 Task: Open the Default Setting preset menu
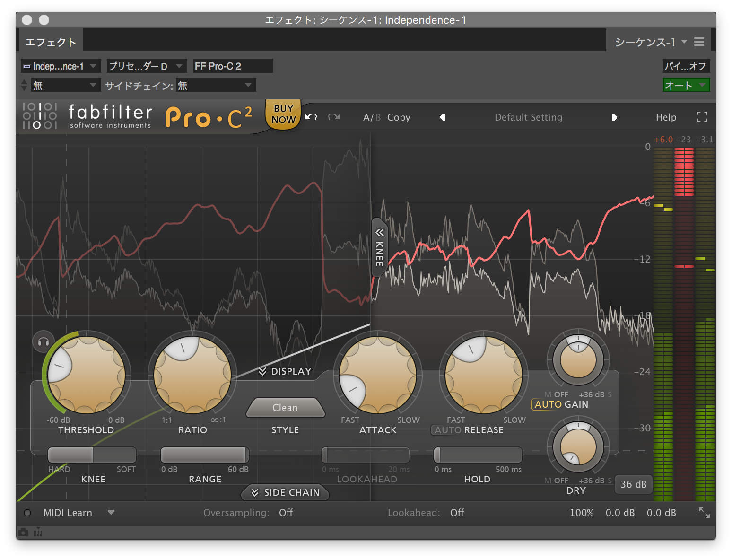click(528, 117)
